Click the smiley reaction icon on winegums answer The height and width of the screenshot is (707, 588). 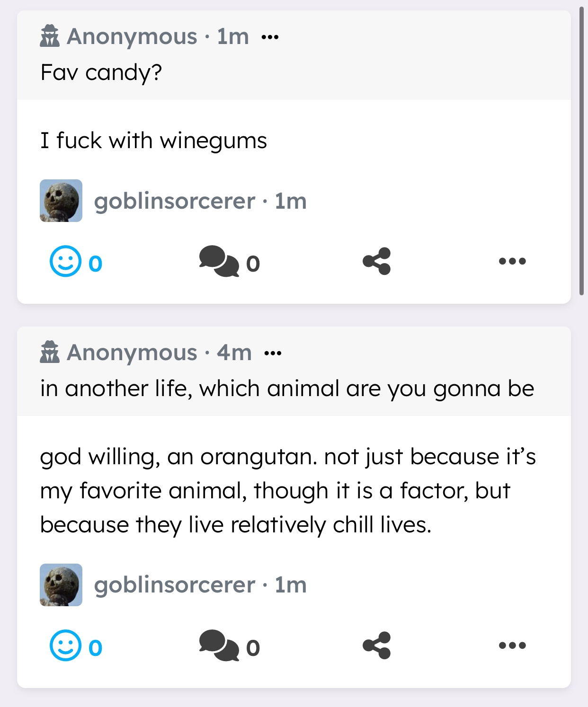(65, 261)
